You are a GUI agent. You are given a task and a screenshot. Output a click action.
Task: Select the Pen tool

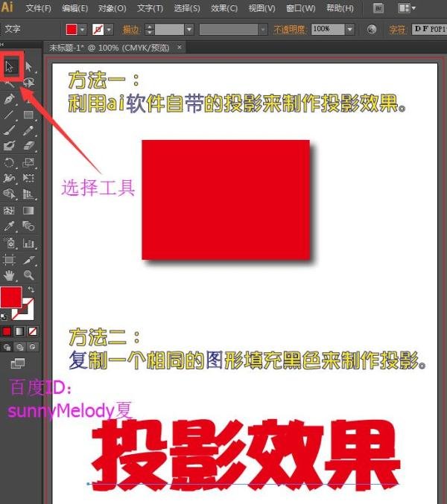point(10,98)
